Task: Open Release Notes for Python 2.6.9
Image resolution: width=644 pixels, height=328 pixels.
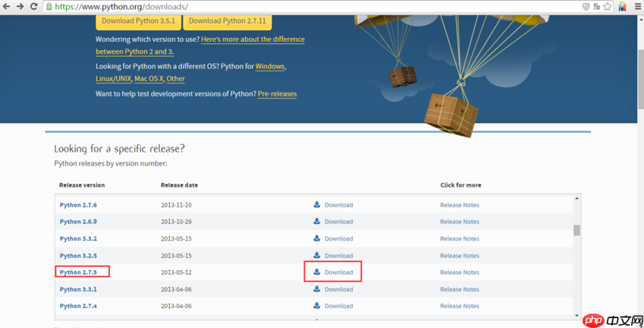Action: (460, 222)
